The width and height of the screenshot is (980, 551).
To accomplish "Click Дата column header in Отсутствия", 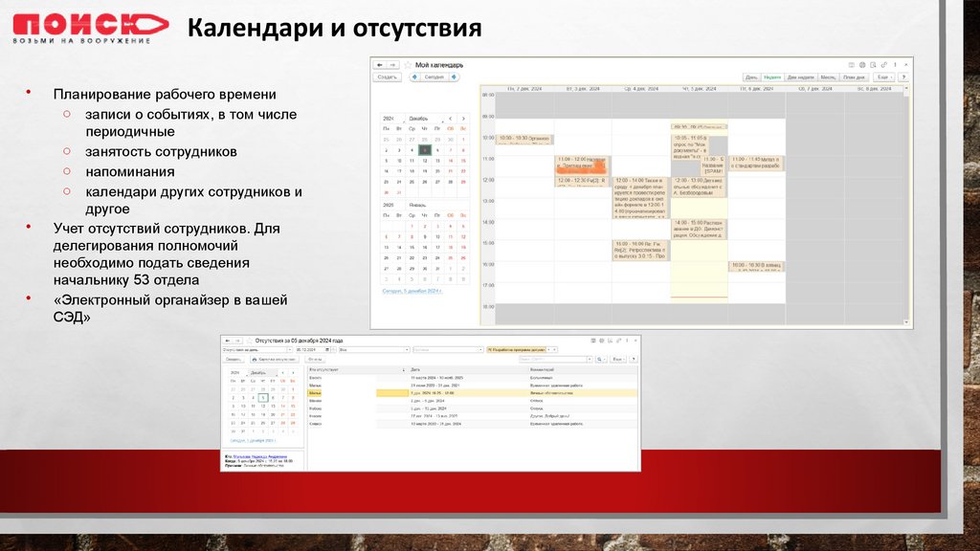I will [x=469, y=370].
